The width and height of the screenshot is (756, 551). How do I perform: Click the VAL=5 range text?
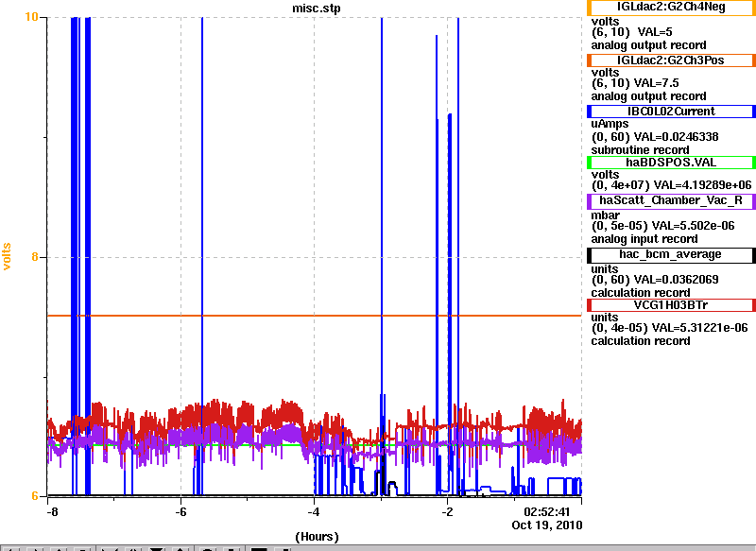[655, 32]
